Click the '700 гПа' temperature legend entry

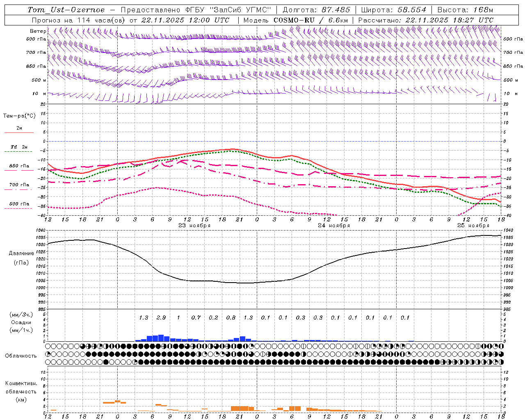tap(19, 185)
